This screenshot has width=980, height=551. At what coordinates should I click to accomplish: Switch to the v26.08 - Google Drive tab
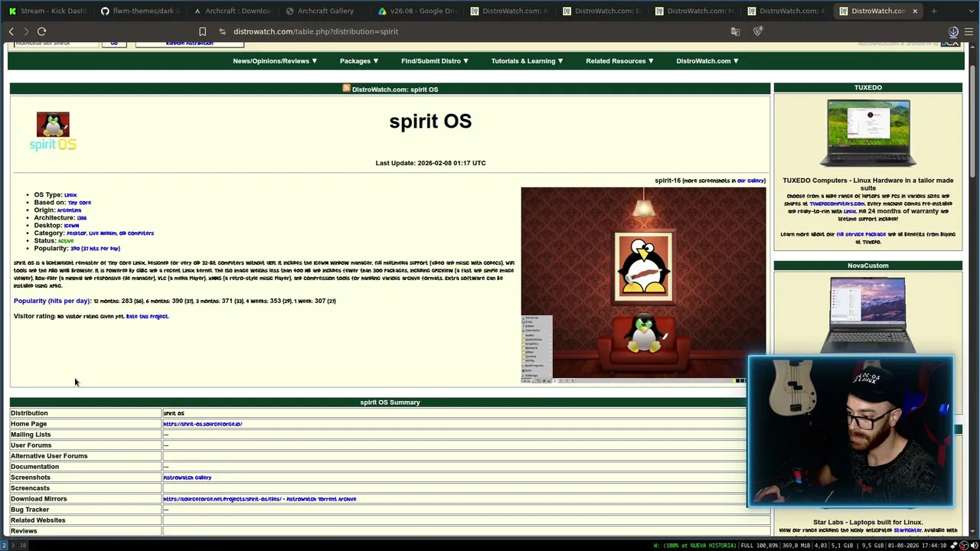(419, 11)
